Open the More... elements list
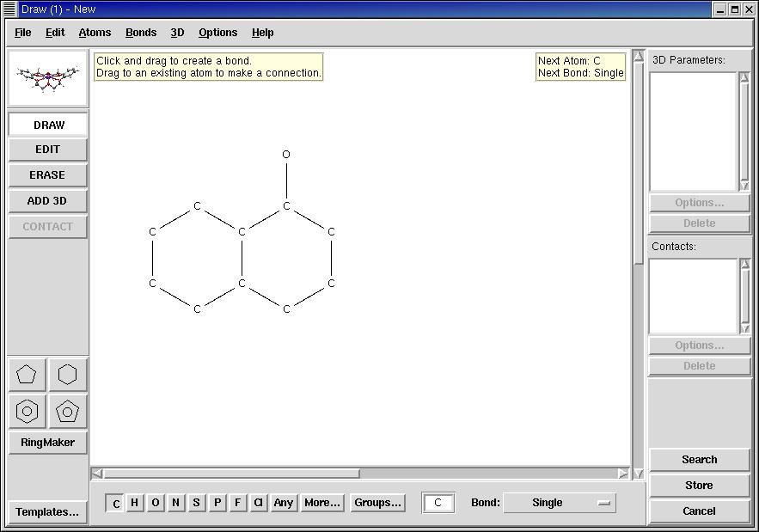This screenshot has height=532, width=759. tap(322, 503)
